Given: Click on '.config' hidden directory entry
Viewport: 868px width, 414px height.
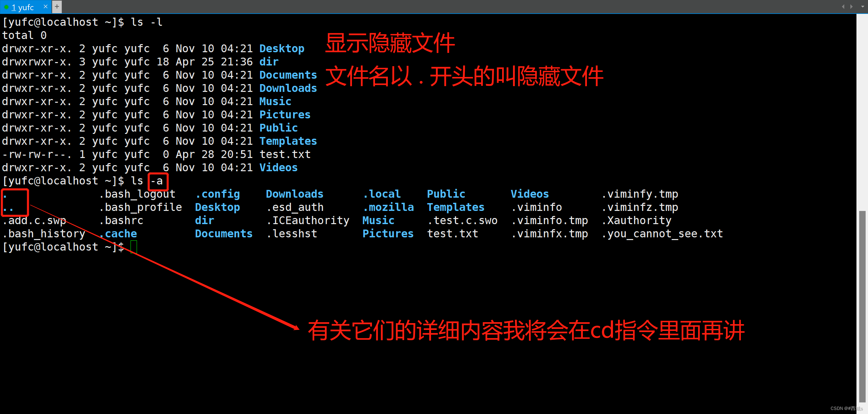Looking at the screenshot, I should [217, 194].
